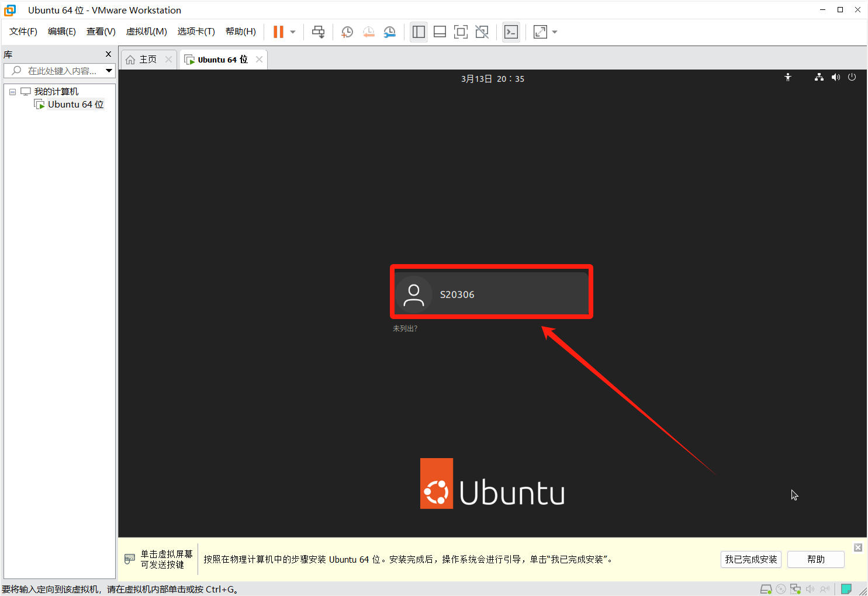Click the 我已完成安装 button
The width and height of the screenshot is (868, 596).
pyautogui.click(x=751, y=559)
